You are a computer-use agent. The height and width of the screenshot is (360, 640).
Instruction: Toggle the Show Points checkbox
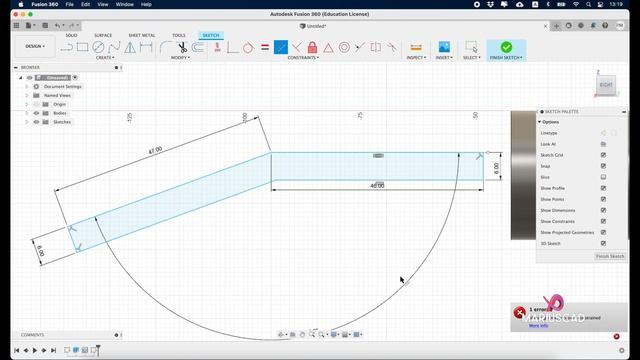click(x=603, y=199)
